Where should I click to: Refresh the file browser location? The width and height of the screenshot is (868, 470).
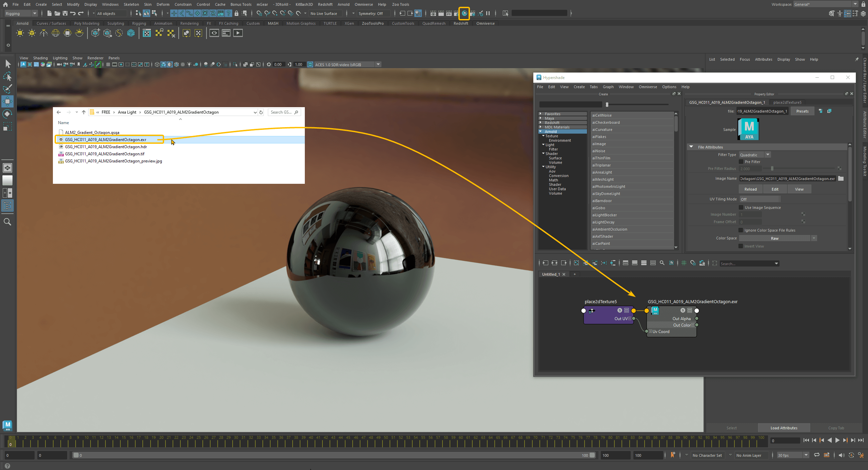coord(261,112)
